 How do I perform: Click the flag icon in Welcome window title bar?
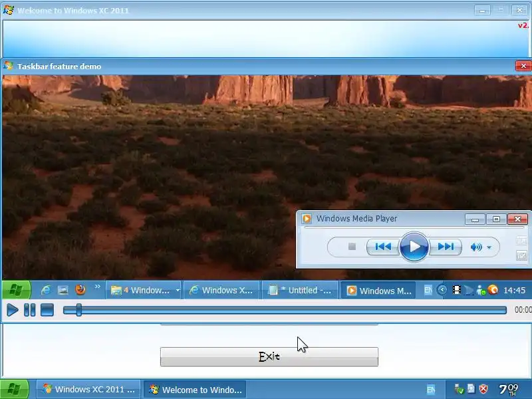pos(9,10)
